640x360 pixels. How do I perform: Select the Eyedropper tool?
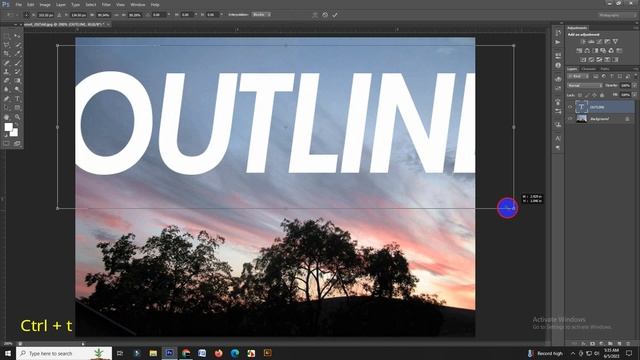pyautogui.click(x=18, y=54)
